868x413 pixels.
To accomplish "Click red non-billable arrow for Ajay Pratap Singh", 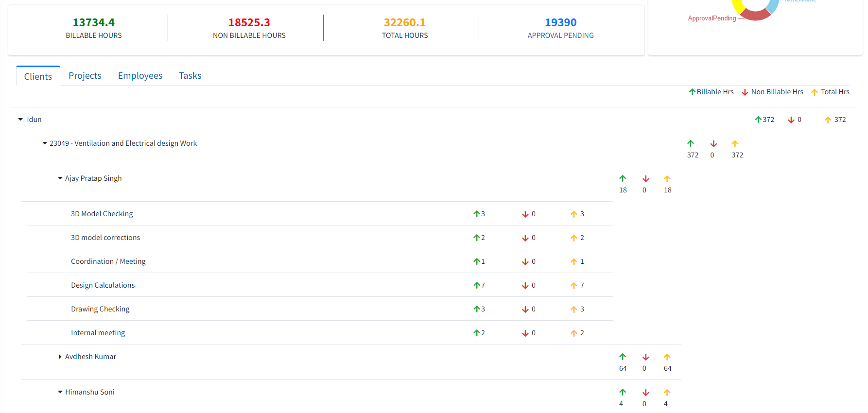I will [645, 179].
